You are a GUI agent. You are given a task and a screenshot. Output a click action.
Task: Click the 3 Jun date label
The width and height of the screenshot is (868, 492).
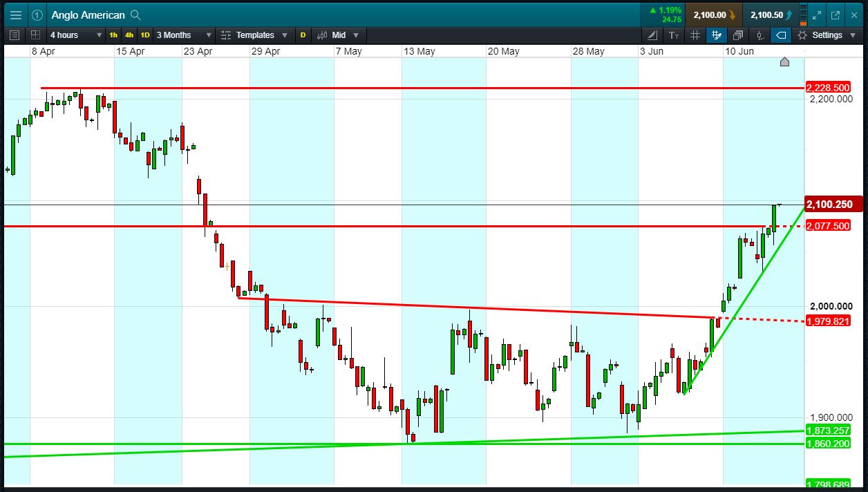click(x=652, y=52)
